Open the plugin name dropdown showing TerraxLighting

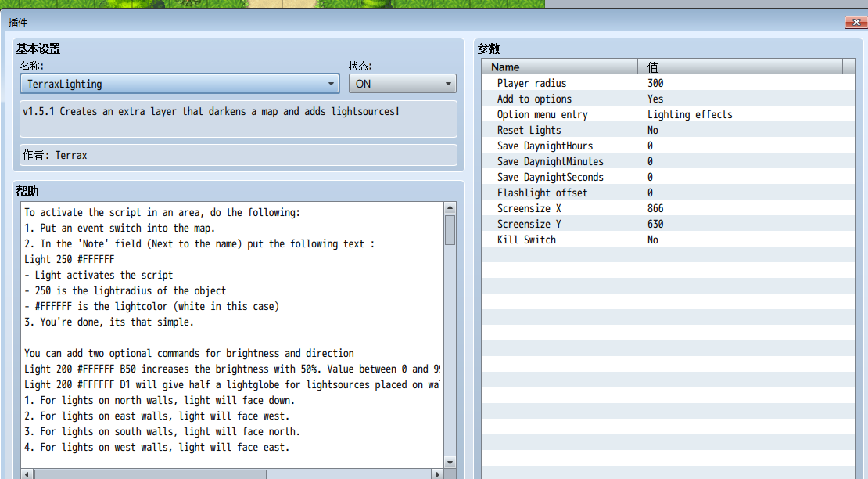[180, 84]
